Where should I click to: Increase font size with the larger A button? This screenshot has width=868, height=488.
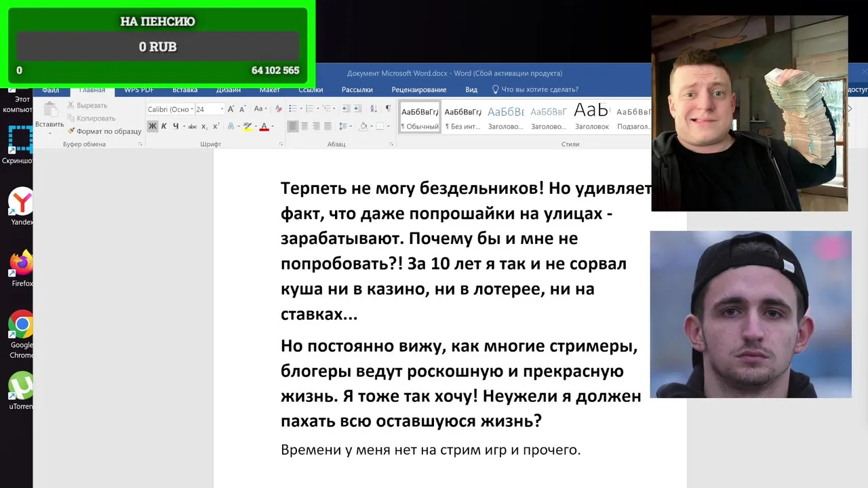[231, 108]
